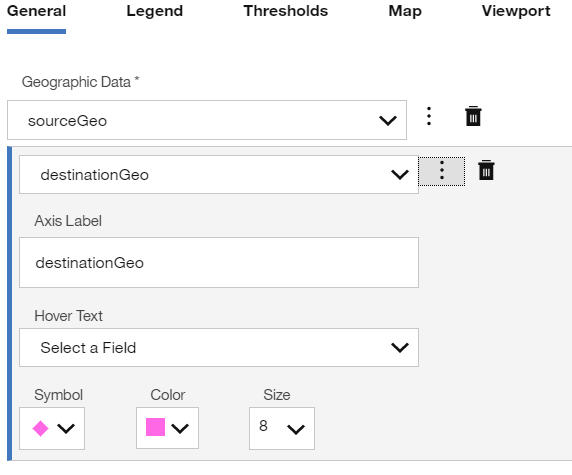
Task: Expand the sourceGeo dropdown chevron
Action: coord(387,120)
